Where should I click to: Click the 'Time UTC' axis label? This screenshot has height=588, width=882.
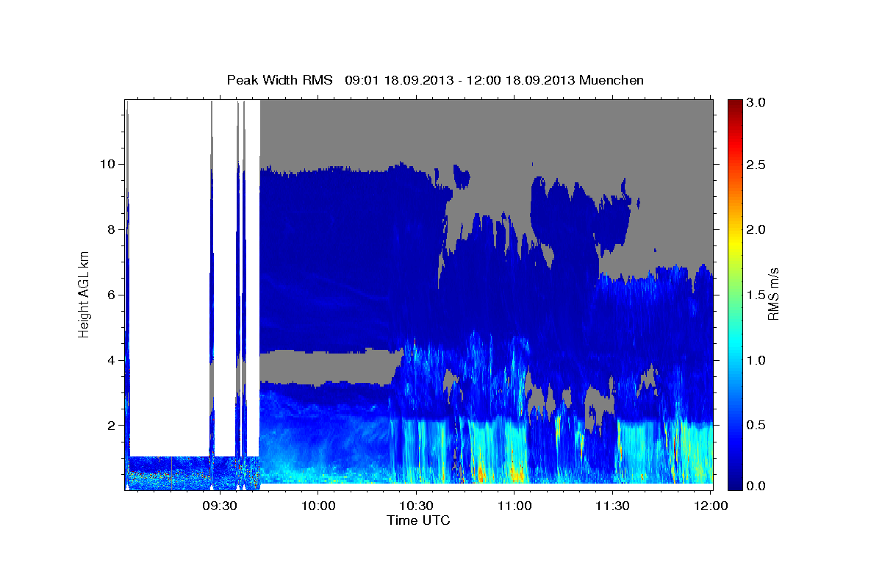click(418, 520)
